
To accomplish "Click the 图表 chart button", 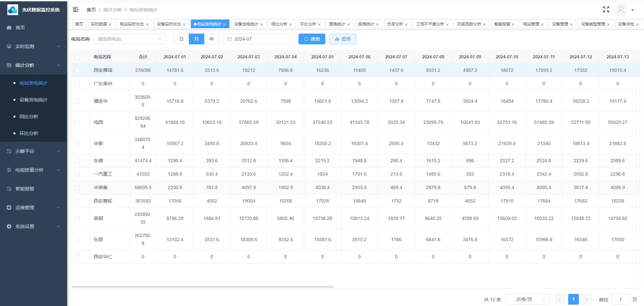I will [342, 39].
